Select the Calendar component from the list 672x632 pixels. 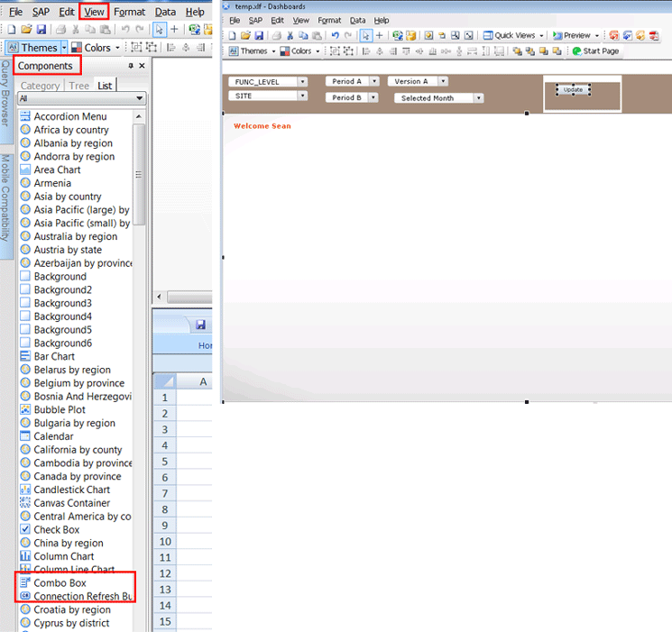click(x=53, y=436)
